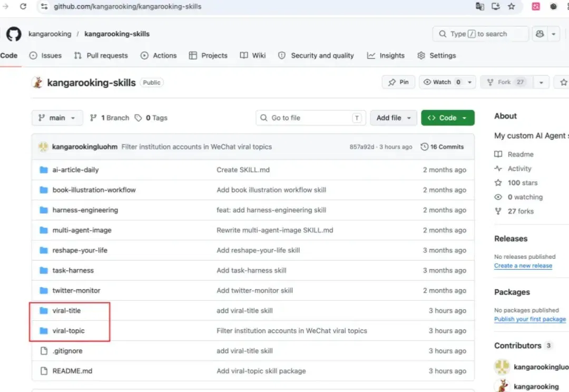Open the kangarooking owner link

(50, 34)
